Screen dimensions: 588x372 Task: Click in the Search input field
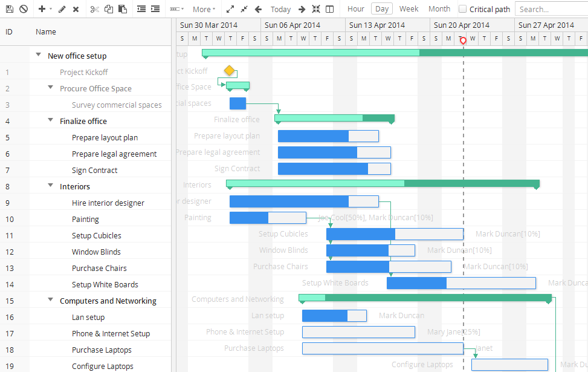click(x=551, y=9)
